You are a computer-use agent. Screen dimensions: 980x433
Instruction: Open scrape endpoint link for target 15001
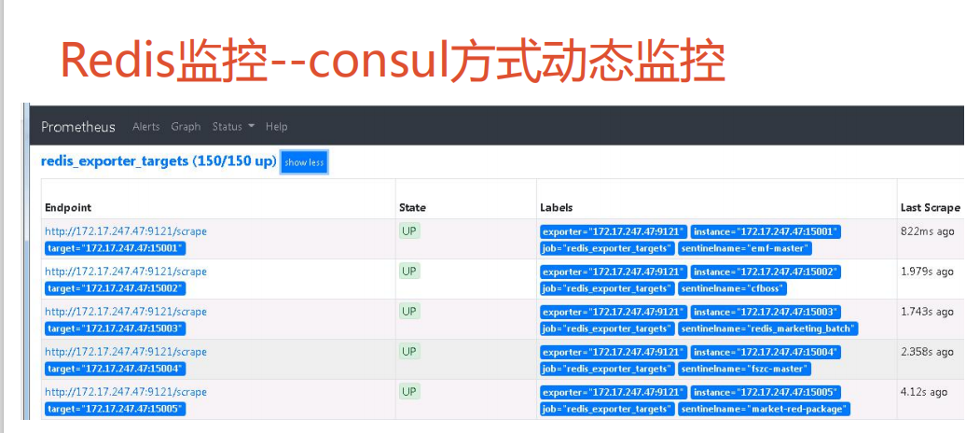pyautogui.click(x=126, y=230)
